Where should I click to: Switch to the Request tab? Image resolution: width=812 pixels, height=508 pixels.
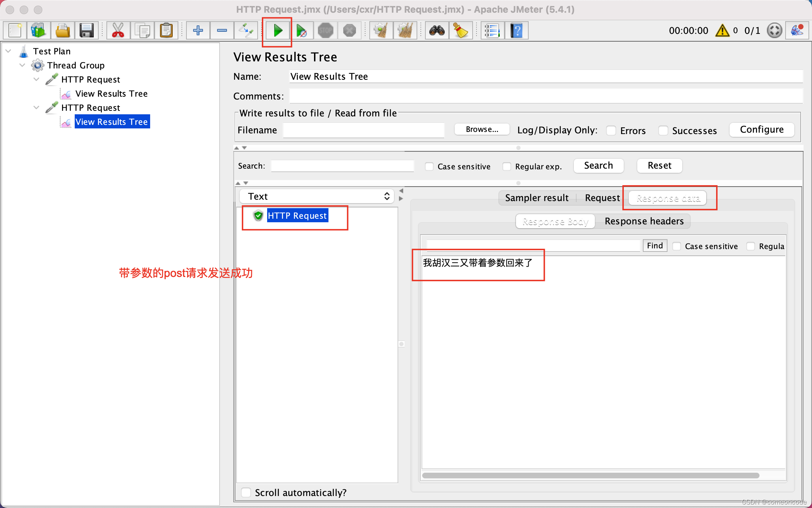602,198
